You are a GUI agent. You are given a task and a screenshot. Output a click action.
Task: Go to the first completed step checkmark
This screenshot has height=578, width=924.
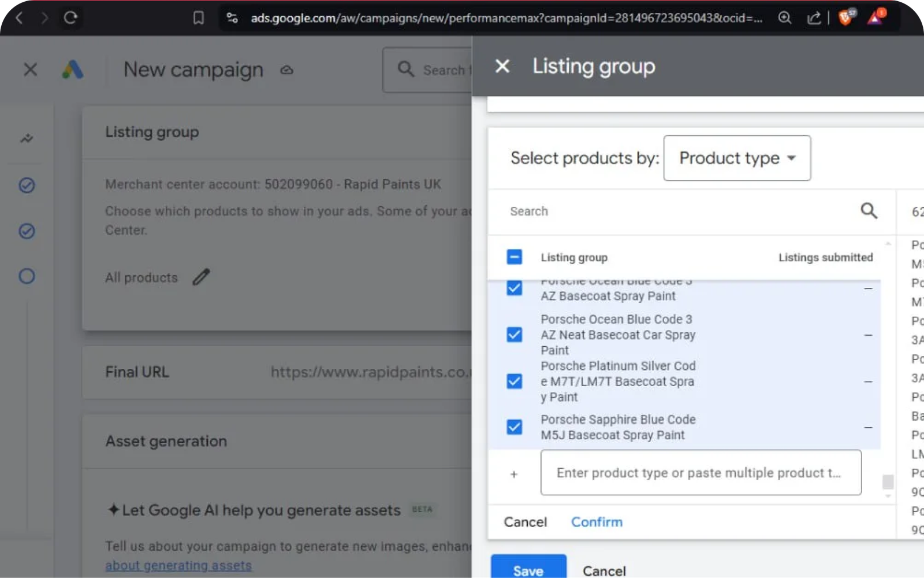coord(27,185)
